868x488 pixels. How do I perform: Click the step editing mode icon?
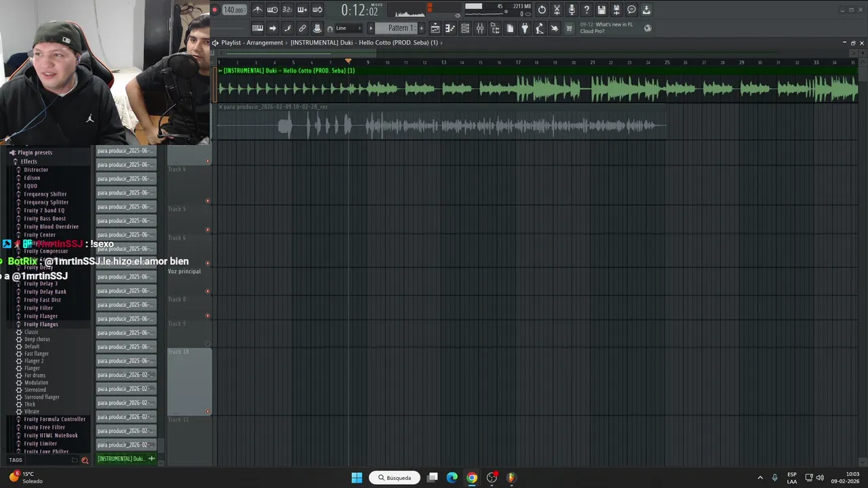pyautogui.click(x=288, y=28)
